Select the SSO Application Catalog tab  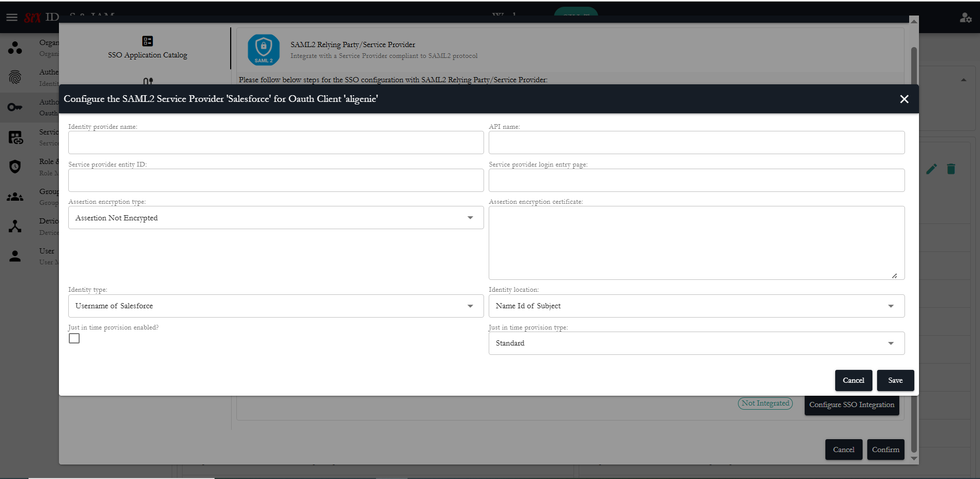(x=147, y=48)
